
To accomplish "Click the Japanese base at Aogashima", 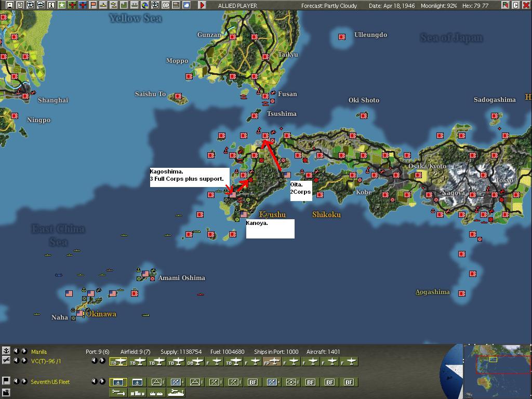I will tap(462, 294).
